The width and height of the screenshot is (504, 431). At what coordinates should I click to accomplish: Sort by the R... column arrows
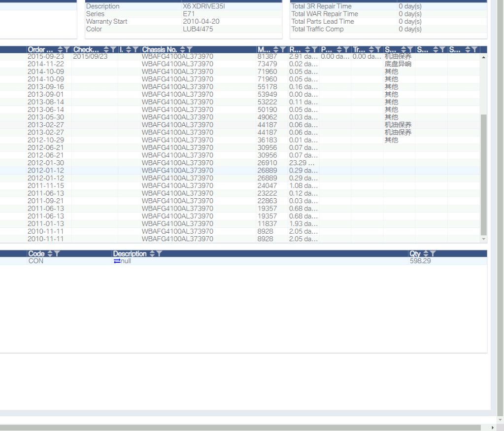point(307,49)
